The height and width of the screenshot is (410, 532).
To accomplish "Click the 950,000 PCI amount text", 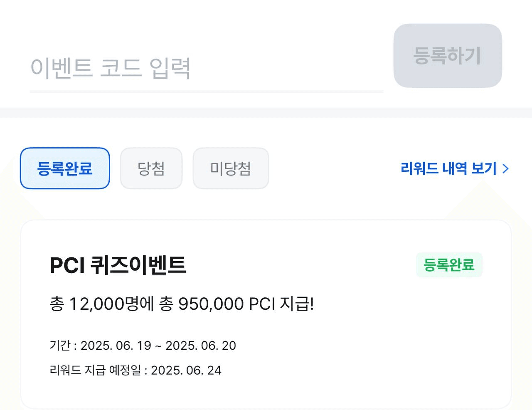I will point(227,304).
